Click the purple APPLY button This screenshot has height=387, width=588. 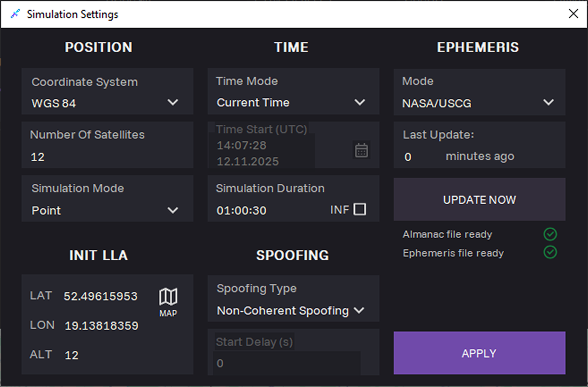click(479, 353)
